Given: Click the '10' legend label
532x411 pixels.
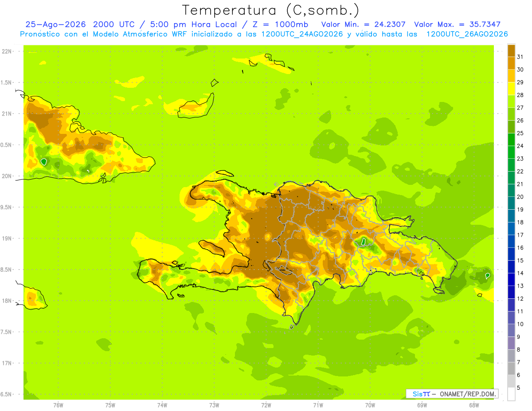Looking at the screenshot, I should (x=520, y=324).
